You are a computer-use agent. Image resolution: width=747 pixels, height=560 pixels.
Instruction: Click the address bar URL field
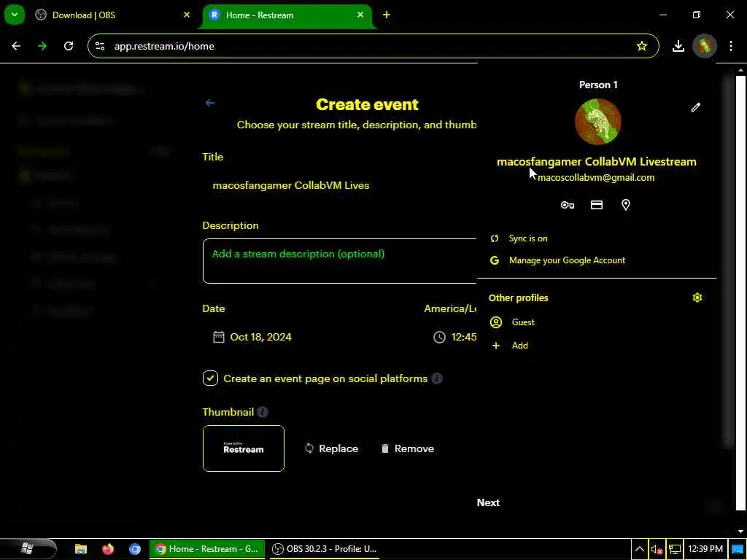(x=371, y=46)
